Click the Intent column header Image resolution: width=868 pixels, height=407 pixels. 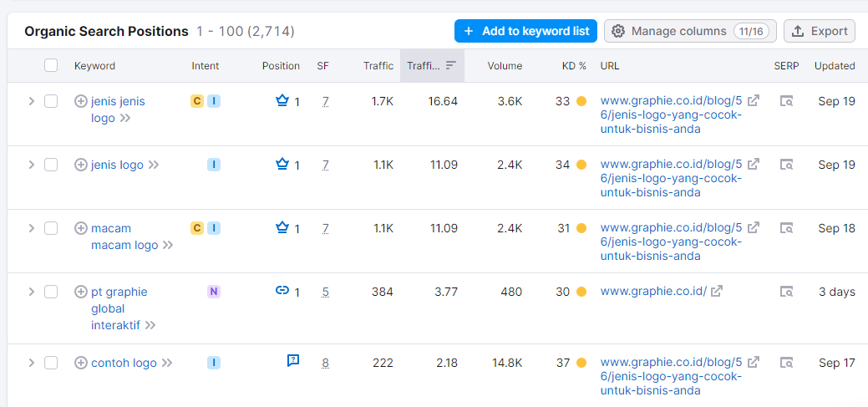tap(206, 66)
